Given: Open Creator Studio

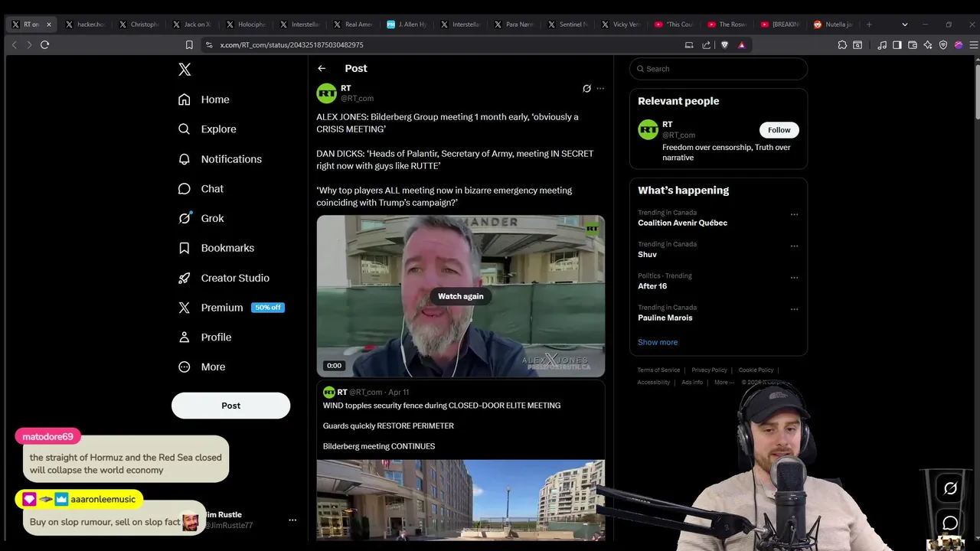Looking at the screenshot, I should pos(224,278).
